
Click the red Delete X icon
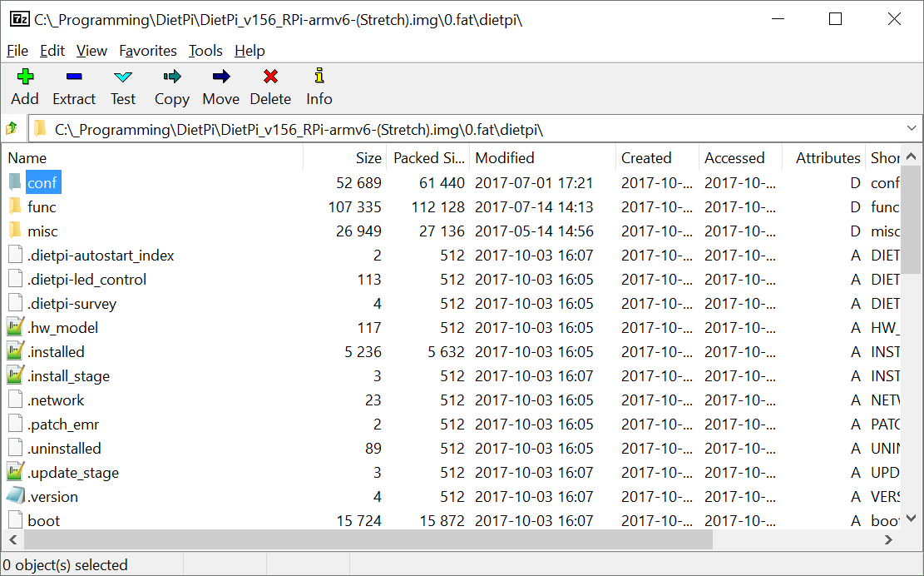click(x=270, y=77)
